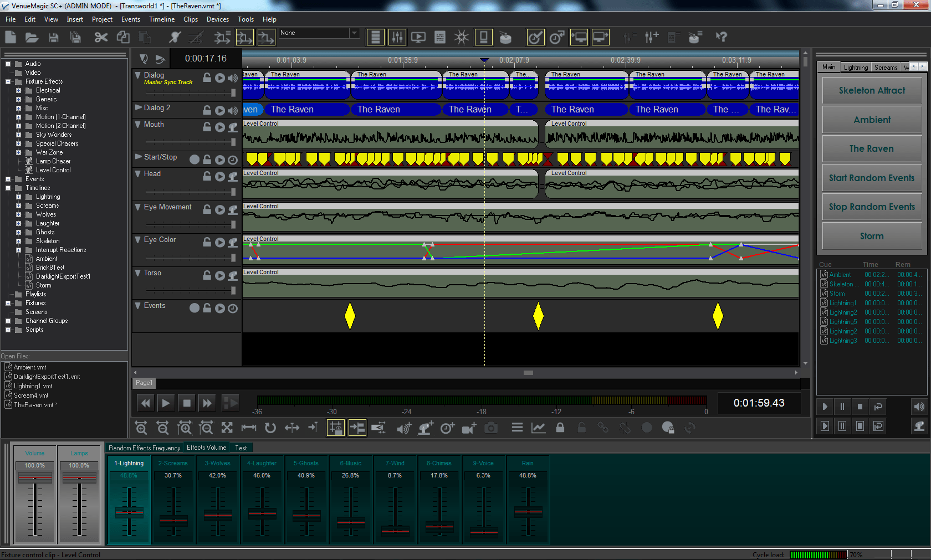931x560 pixels.
Task: Expand the Dialog 2 track
Action: (139, 107)
